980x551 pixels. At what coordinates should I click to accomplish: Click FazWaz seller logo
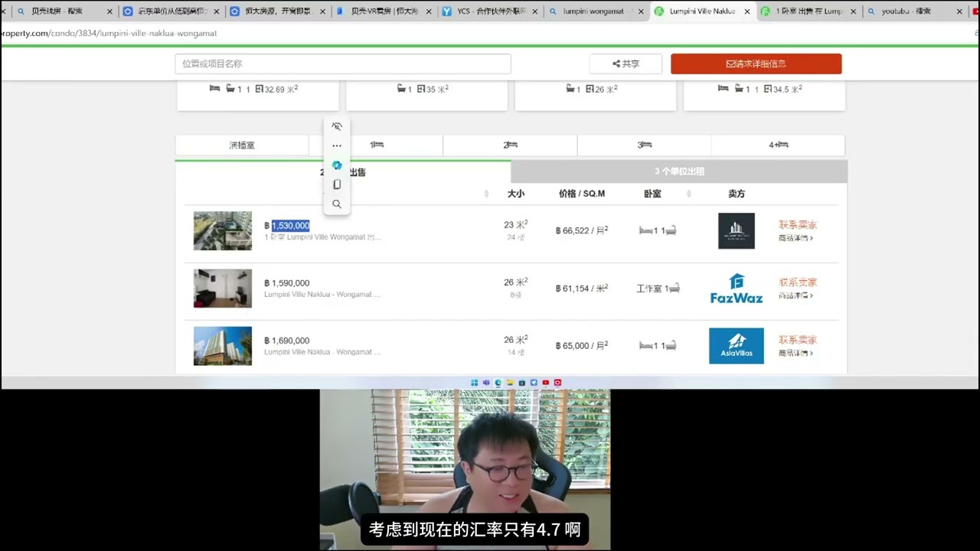coord(737,289)
